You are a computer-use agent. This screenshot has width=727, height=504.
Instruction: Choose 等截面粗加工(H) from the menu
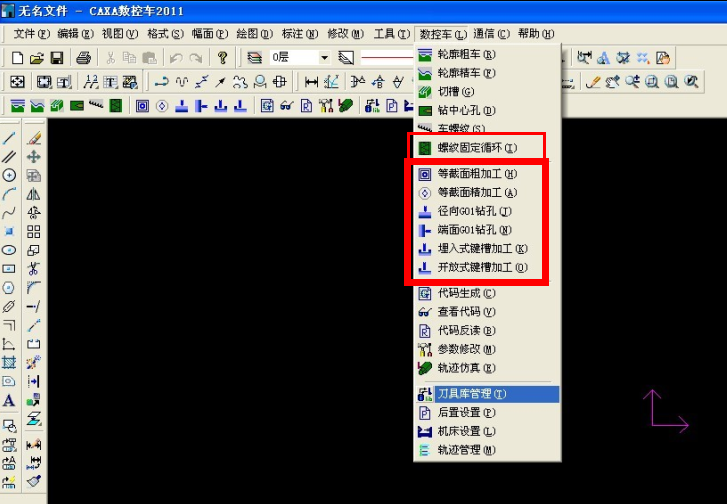coord(487,174)
